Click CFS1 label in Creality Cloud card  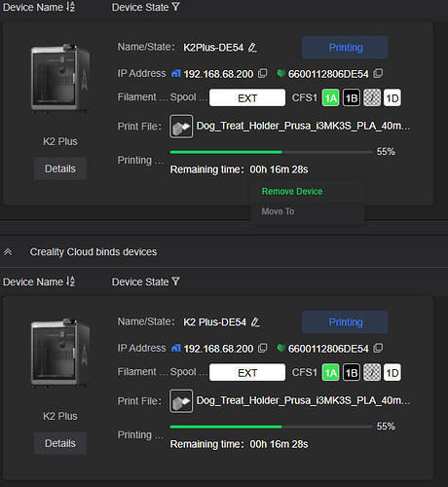[304, 372]
